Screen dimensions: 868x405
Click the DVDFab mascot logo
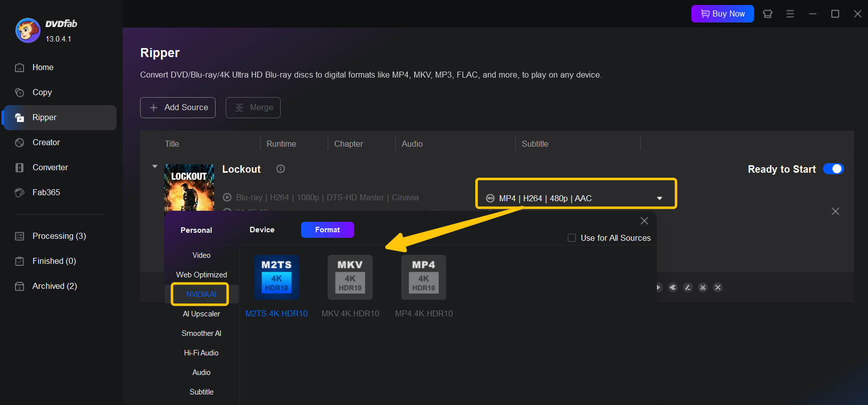(28, 31)
